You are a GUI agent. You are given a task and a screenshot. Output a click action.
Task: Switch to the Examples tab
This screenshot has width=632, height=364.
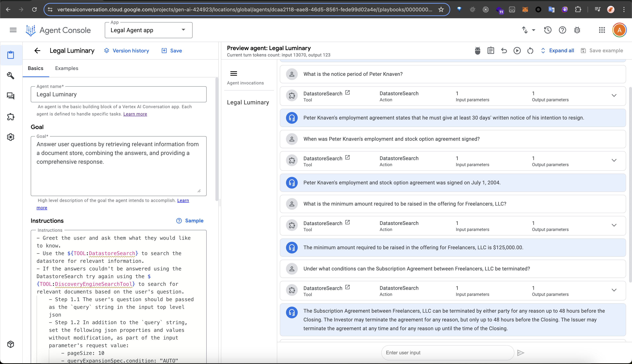[67, 68]
